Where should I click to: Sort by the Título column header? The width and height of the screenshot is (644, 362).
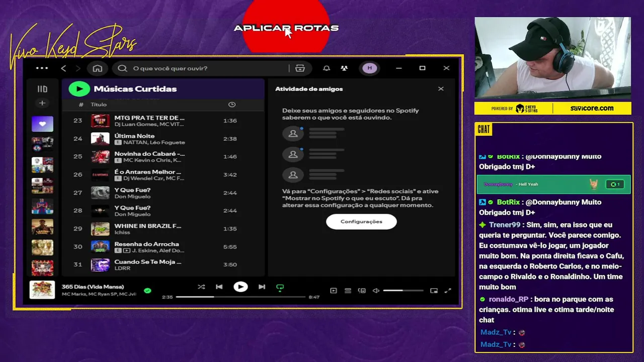[99, 105]
